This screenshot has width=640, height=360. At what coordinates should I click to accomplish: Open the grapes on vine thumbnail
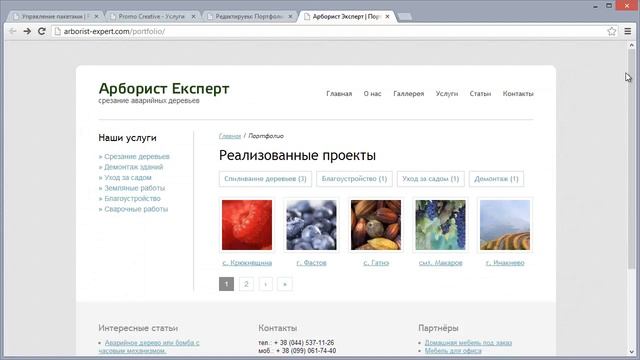pyautogui.click(x=440, y=225)
